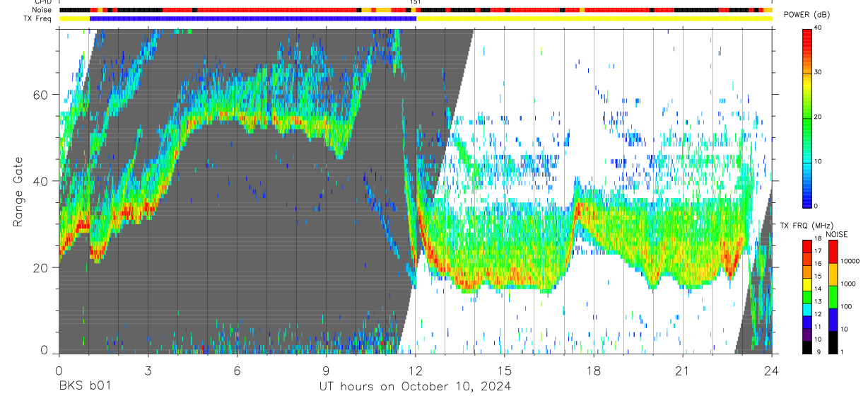The image size is (868, 401).
Task: Click the "TX FRQ (MHz)" legend title
Action: tap(808, 225)
